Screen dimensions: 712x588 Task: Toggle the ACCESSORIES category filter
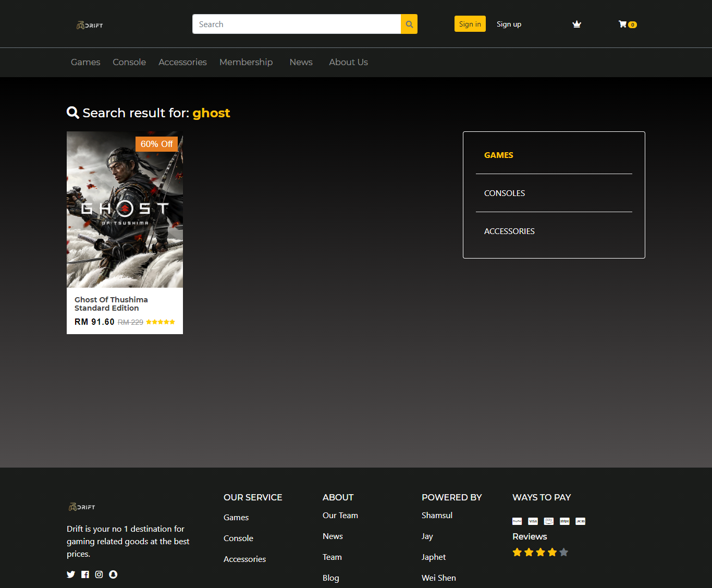509,231
